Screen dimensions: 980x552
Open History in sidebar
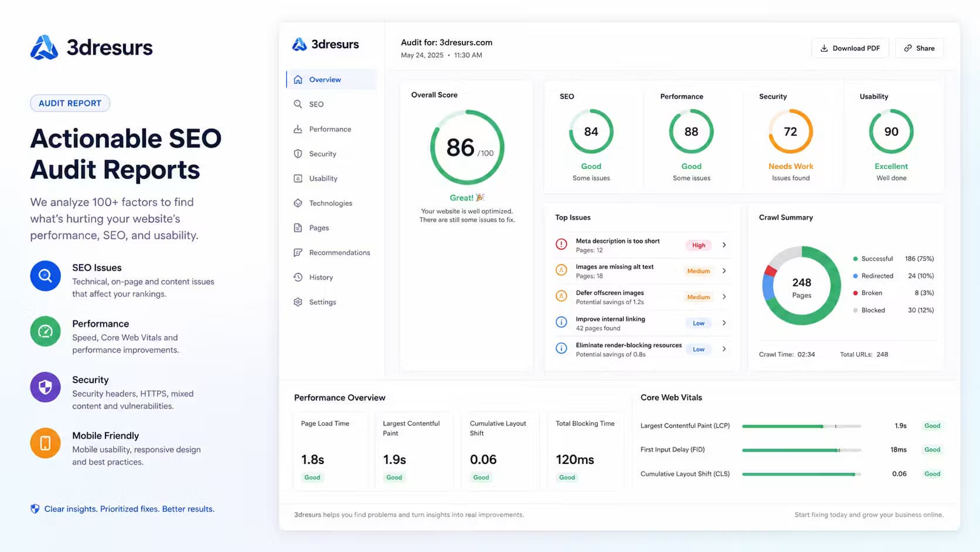pyautogui.click(x=331, y=277)
